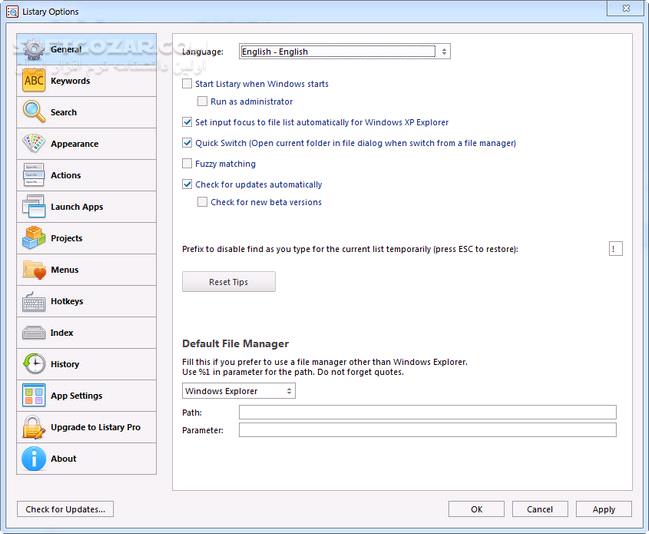Expand the Windows Explorer file manager dropdown
649x534 pixels.
[239, 391]
